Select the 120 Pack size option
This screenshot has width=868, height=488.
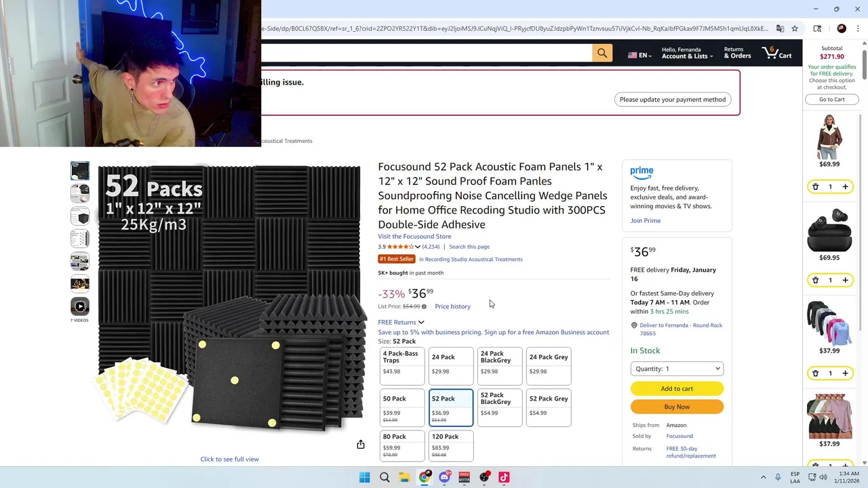point(451,446)
